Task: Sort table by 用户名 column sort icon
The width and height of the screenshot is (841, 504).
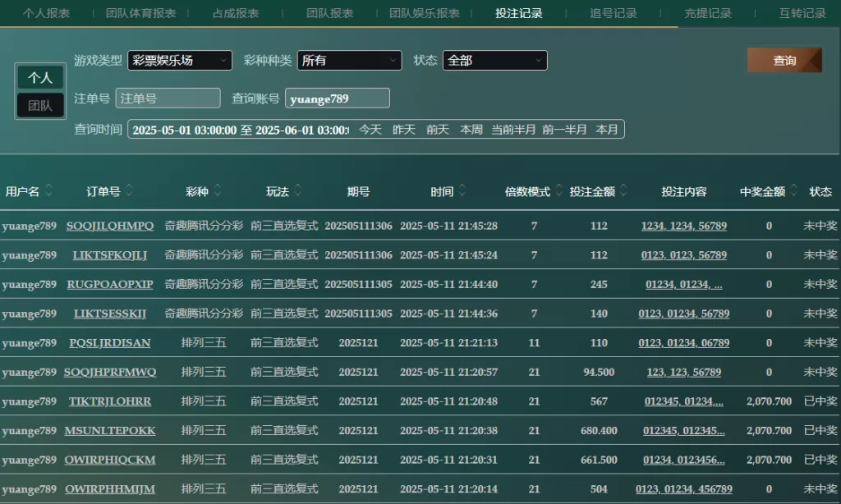Action: [49, 191]
